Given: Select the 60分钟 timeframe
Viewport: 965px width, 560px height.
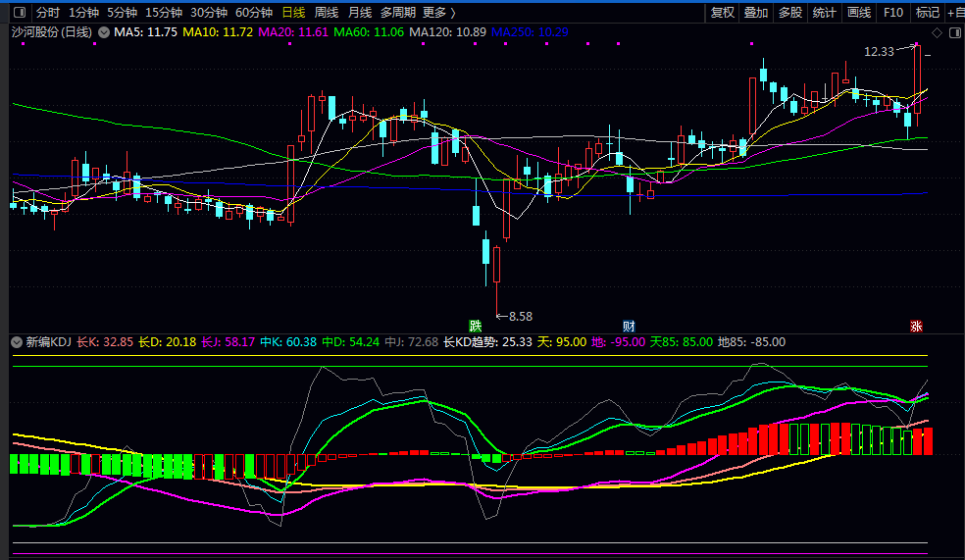Looking at the screenshot, I should pos(254,13).
